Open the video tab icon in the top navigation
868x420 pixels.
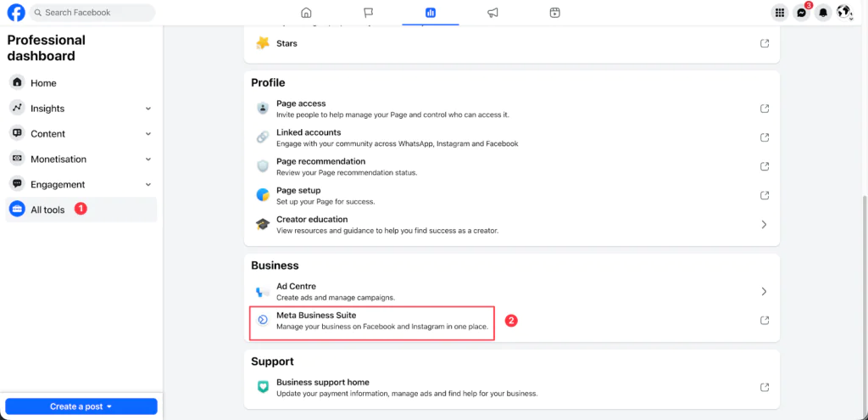pos(554,13)
